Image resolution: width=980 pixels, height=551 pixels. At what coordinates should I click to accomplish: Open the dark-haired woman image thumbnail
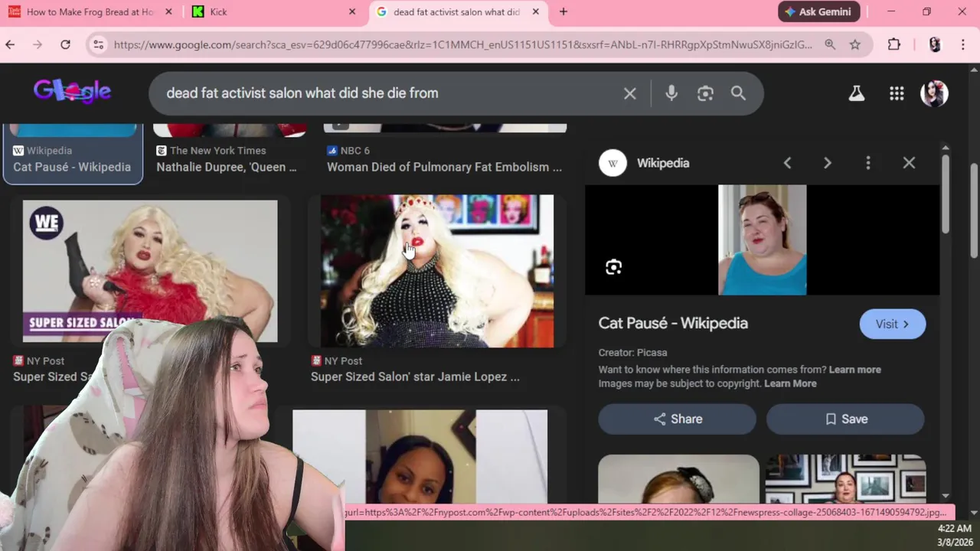pyautogui.click(x=420, y=456)
